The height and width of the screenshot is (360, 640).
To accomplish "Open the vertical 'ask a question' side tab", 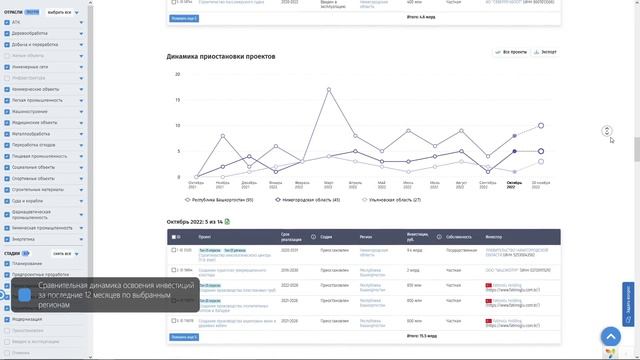I will [628, 304].
